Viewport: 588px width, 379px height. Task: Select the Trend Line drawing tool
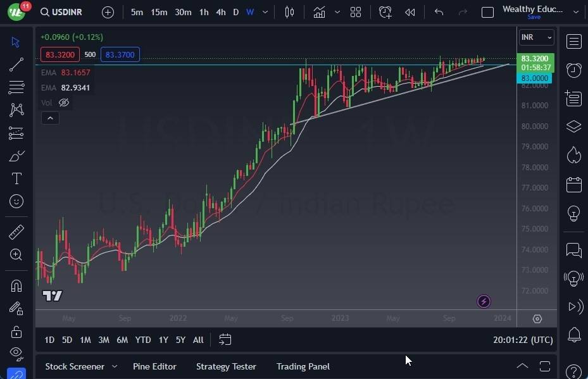[16, 64]
